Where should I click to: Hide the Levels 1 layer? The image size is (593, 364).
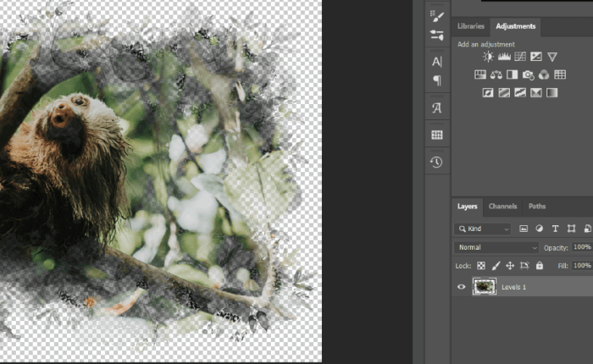[x=462, y=287]
